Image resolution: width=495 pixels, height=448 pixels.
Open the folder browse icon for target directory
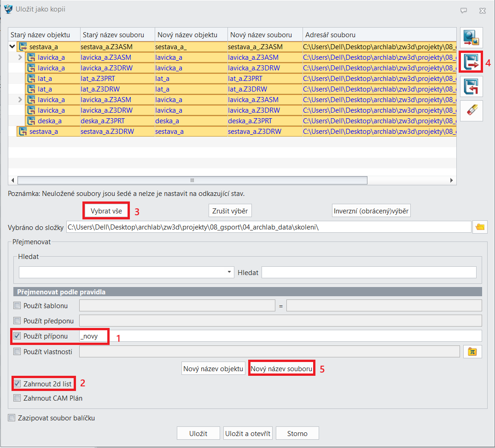click(x=480, y=227)
